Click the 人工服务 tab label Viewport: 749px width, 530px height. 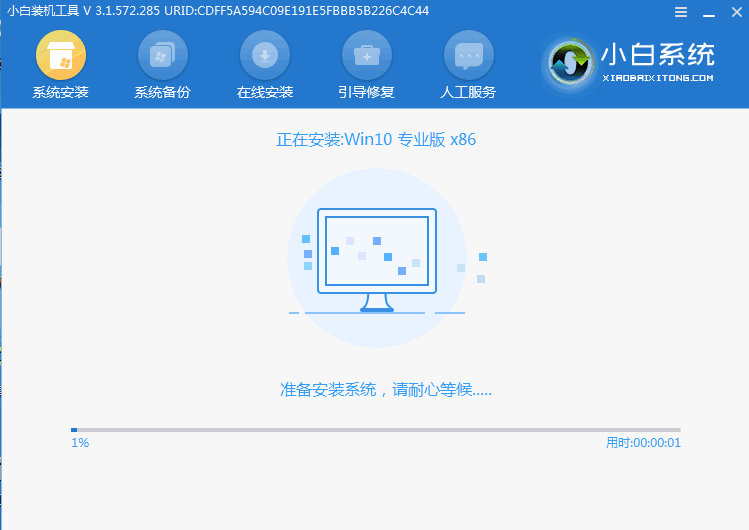coord(469,92)
